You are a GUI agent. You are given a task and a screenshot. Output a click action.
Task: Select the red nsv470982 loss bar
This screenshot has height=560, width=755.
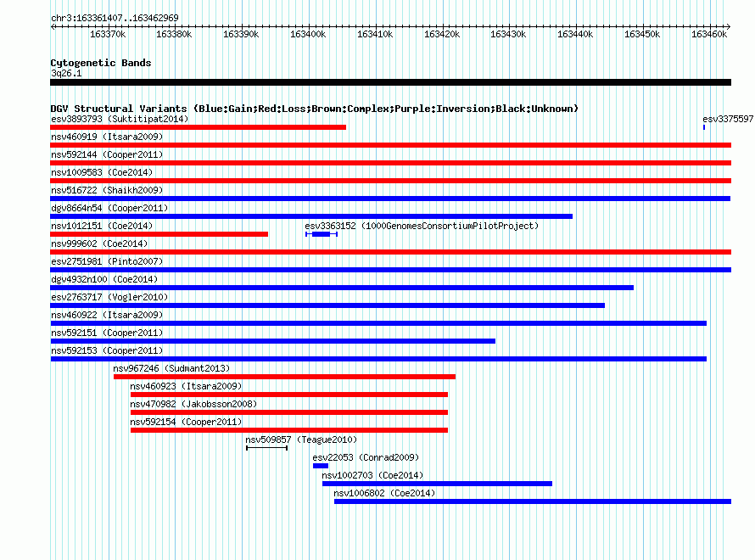tap(289, 412)
